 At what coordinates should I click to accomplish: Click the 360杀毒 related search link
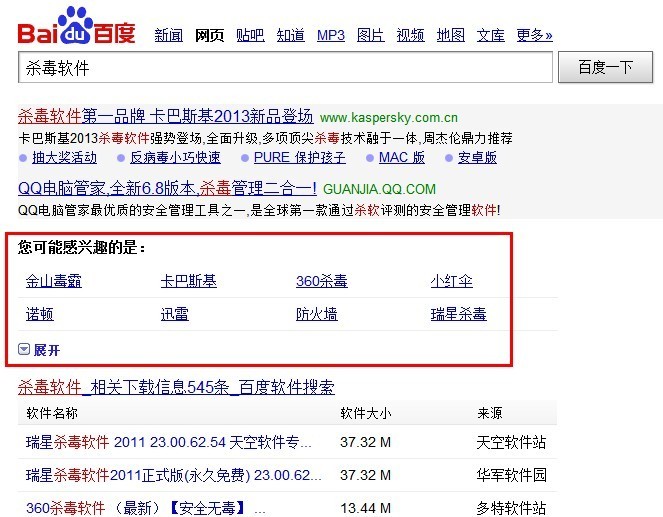coord(322,281)
